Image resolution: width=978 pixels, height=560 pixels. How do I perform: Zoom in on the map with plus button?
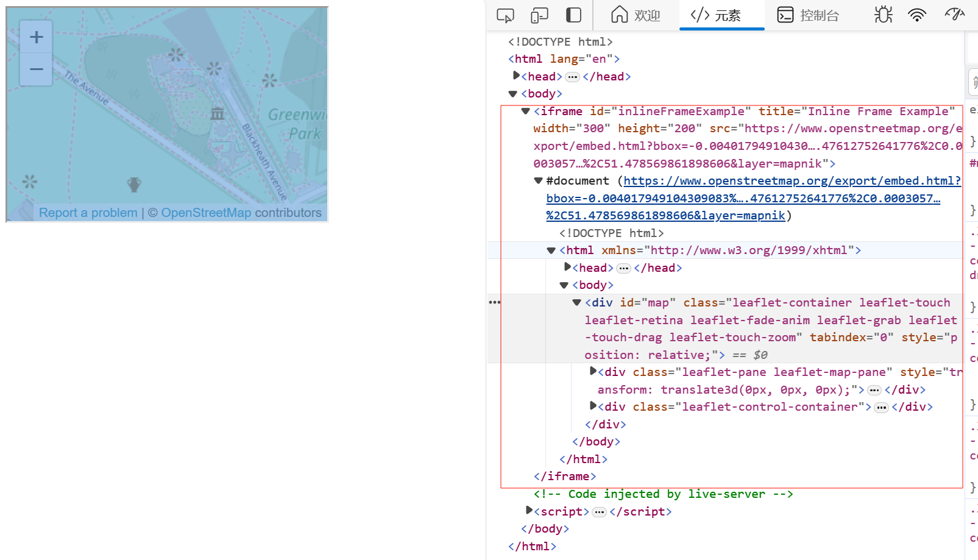point(36,37)
